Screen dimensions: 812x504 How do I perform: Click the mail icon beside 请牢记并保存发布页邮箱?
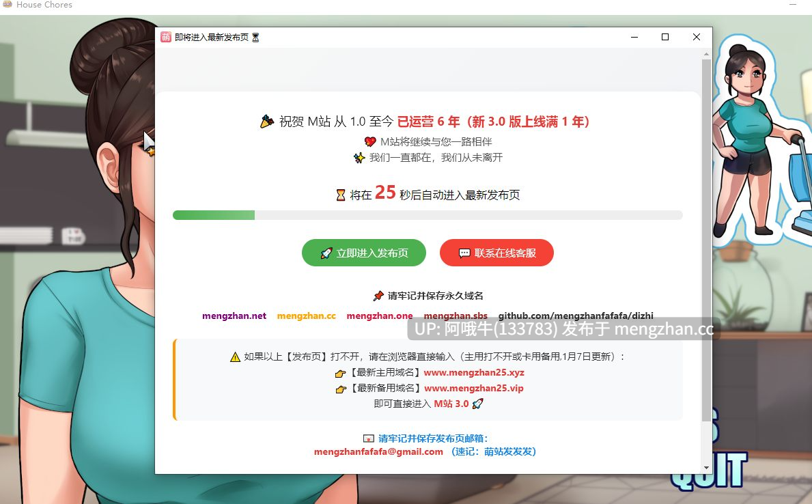click(x=368, y=438)
